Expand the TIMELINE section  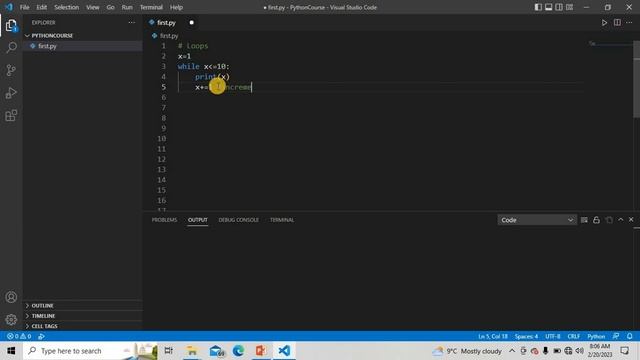82,316
